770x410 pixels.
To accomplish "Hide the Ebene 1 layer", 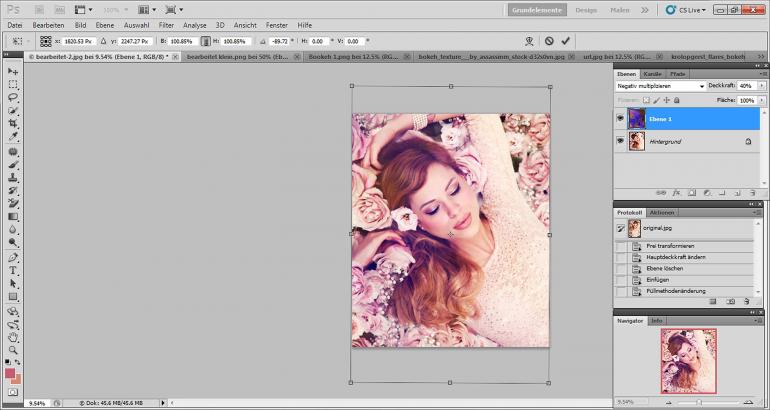I will point(620,119).
